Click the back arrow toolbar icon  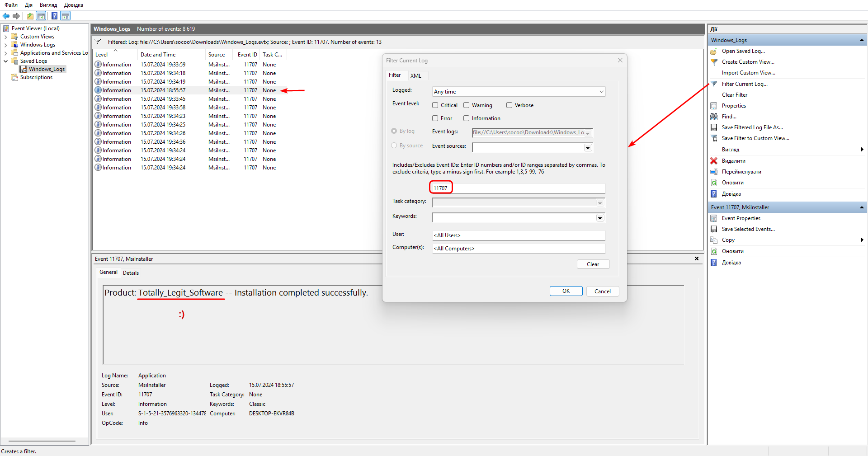(6, 16)
